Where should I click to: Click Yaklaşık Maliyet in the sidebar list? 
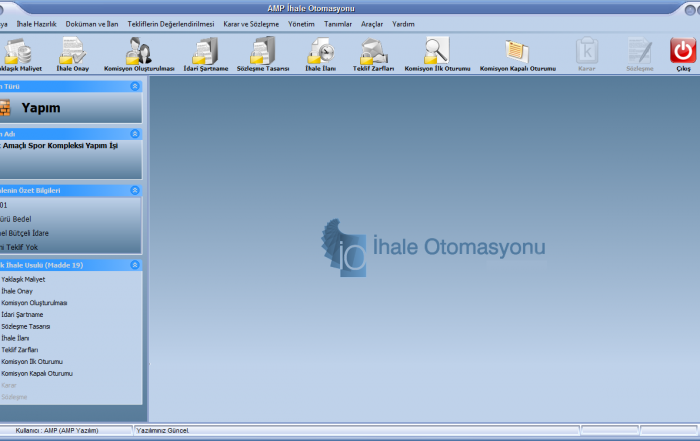[23, 279]
